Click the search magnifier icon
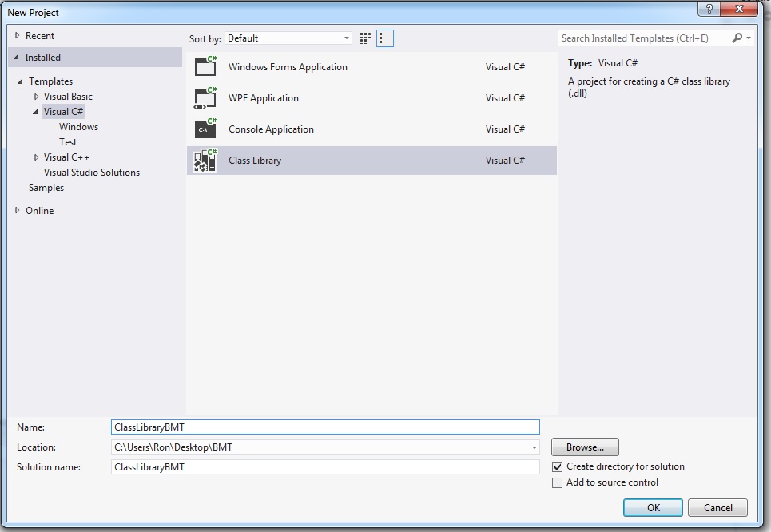 point(737,38)
